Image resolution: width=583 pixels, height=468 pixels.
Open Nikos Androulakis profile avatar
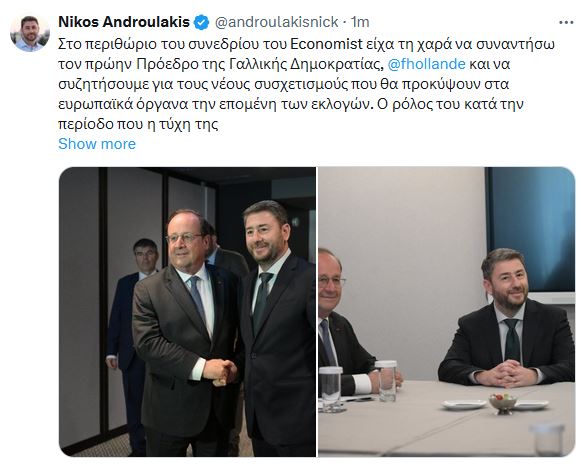click(30, 33)
